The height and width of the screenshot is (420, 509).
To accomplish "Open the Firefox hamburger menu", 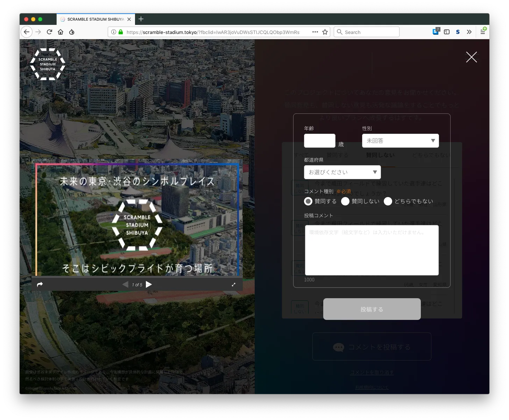I will (483, 32).
